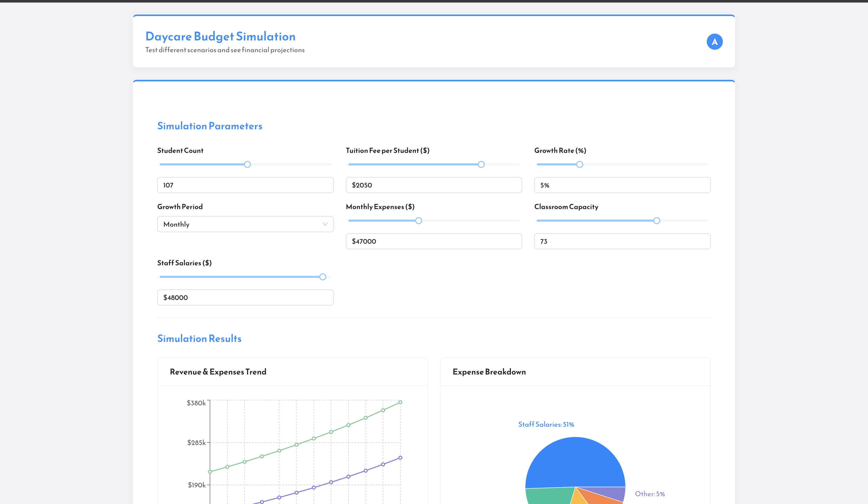Click the Staff Salaries slider handle
Screen dimensions: 868x504
[x=322, y=277]
